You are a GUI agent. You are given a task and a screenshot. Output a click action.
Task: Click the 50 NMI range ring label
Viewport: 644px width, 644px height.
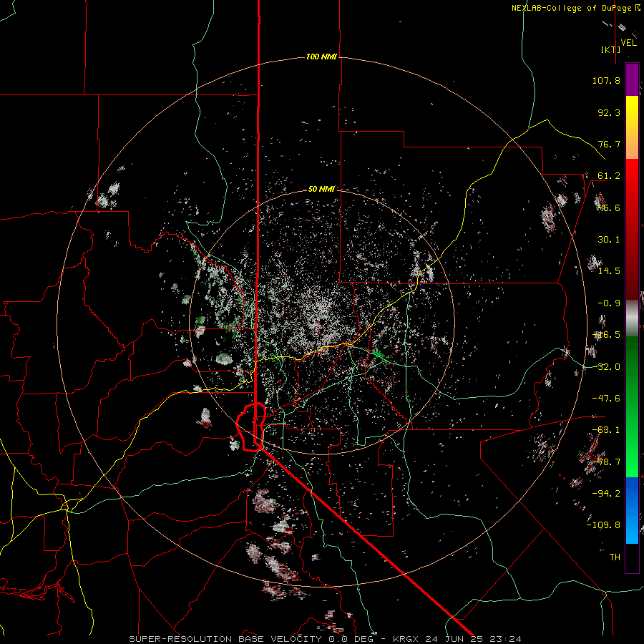pyautogui.click(x=321, y=189)
